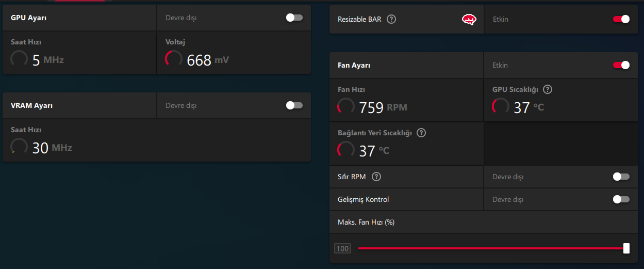
Task: Click the GPU Sıcaklığı gauge icon
Action: coord(501,106)
